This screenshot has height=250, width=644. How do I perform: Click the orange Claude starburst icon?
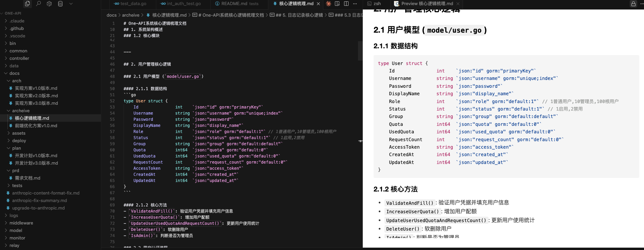pyautogui.click(x=328, y=4)
